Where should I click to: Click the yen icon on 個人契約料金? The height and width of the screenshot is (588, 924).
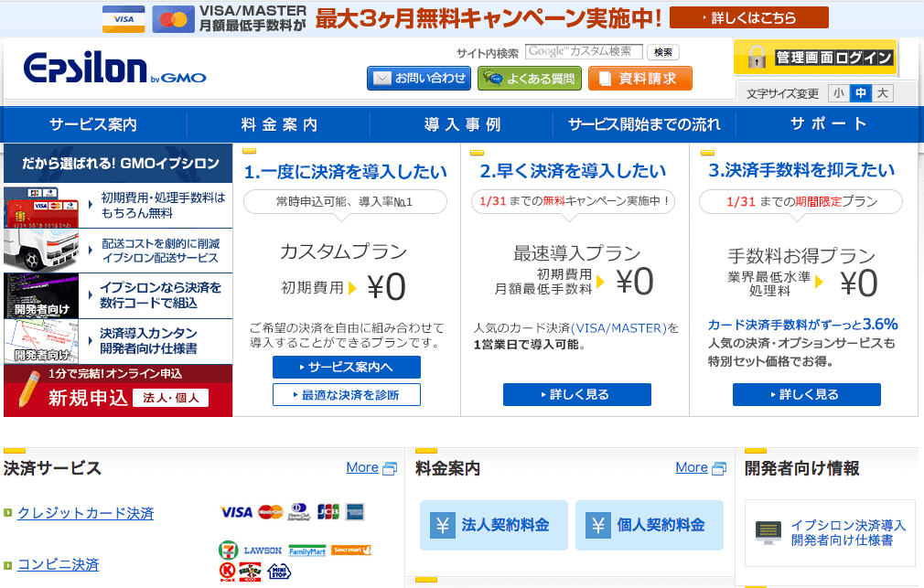coord(598,525)
